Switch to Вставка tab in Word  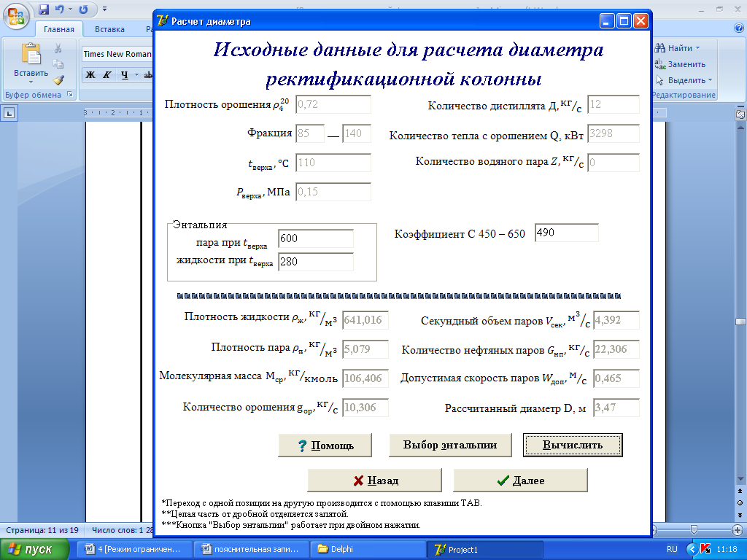coord(109,29)
